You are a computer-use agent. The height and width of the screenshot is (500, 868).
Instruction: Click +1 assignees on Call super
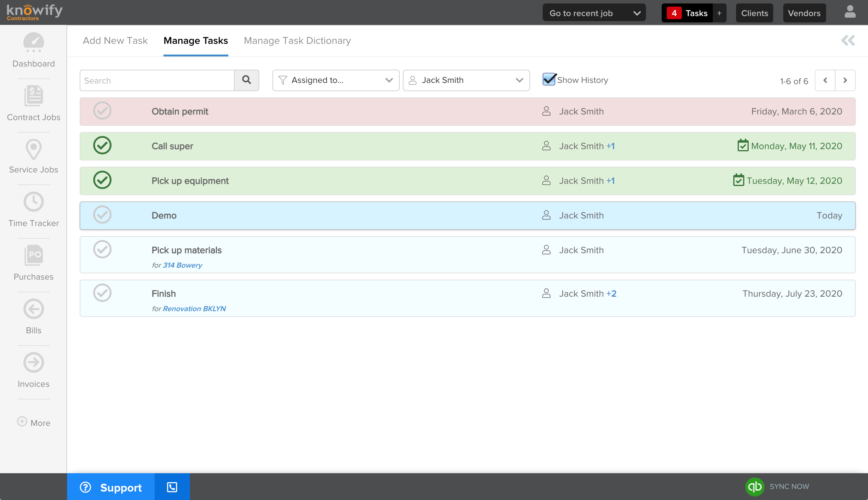click(610, 146)
